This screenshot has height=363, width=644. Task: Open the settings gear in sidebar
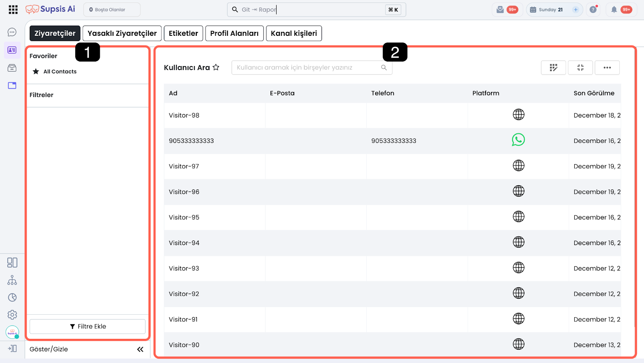point(12,315)
